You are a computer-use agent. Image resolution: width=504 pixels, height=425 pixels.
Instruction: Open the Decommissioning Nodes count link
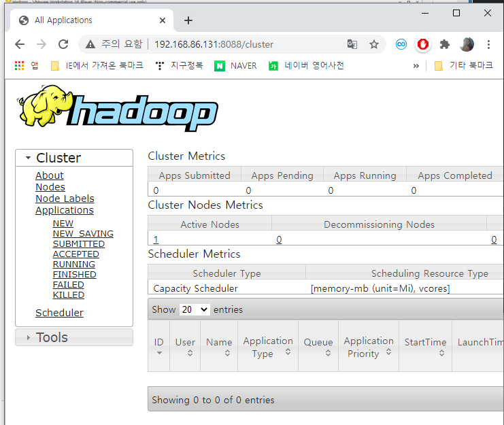tap(279, 239)
